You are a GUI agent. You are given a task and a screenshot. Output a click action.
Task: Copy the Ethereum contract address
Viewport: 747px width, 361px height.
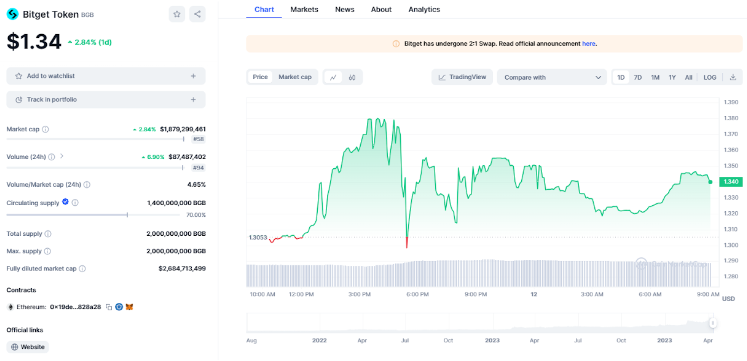pos(109,307)
